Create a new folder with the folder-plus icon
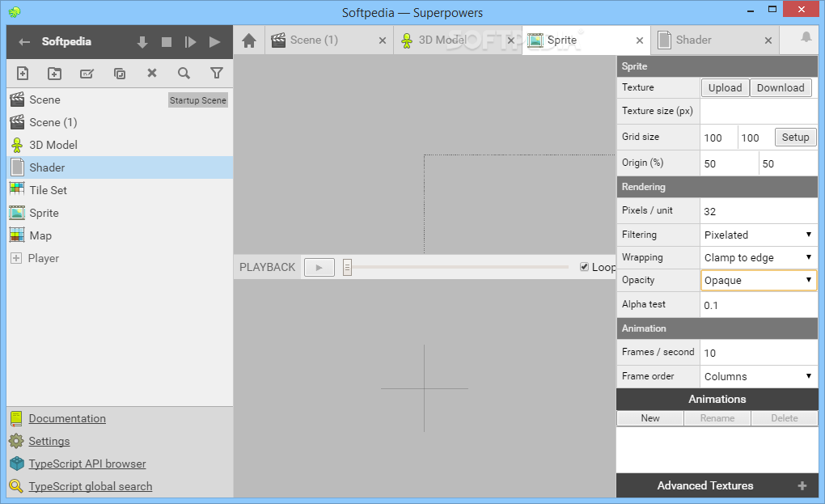The width and height of the screenshot is (825, 504). 55,73
